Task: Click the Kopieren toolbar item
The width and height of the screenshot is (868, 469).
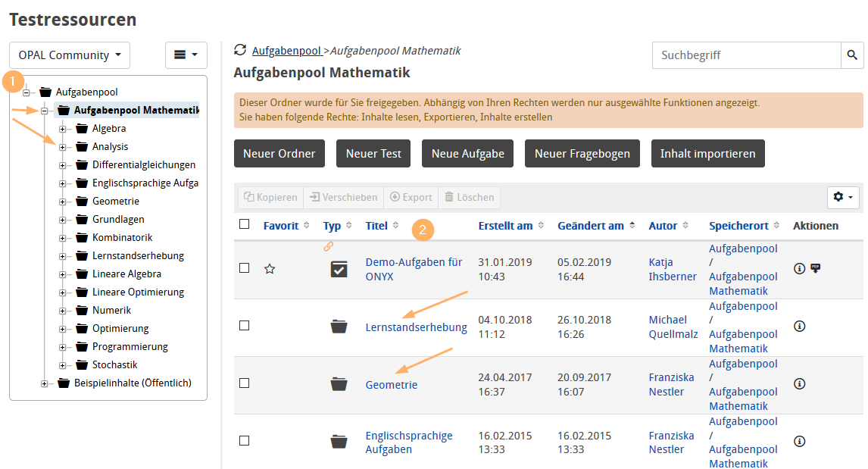Action: coord(270,197)
